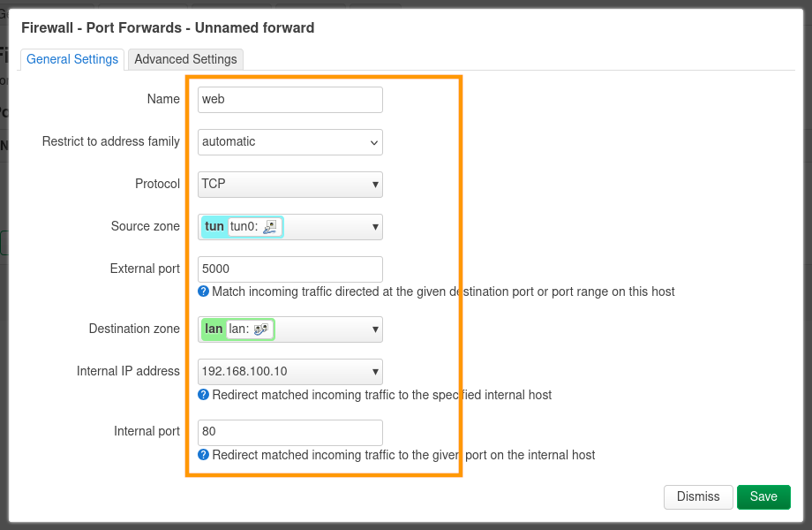Click the help icon under Internal port
The width and height of the screenshot is (812, 530).
click(x=203, y=455)
